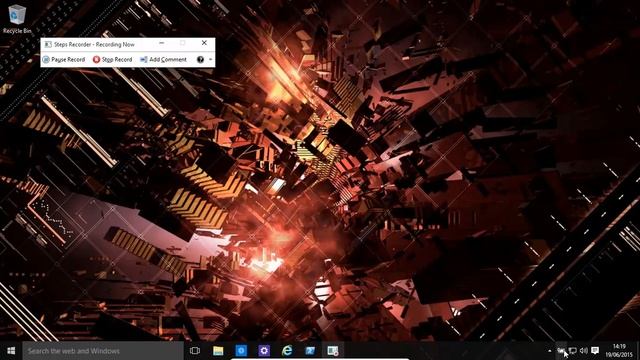Click Pause Record in Steps Recorder
This screenshot has width=640, height=360.
click(63, 60)
